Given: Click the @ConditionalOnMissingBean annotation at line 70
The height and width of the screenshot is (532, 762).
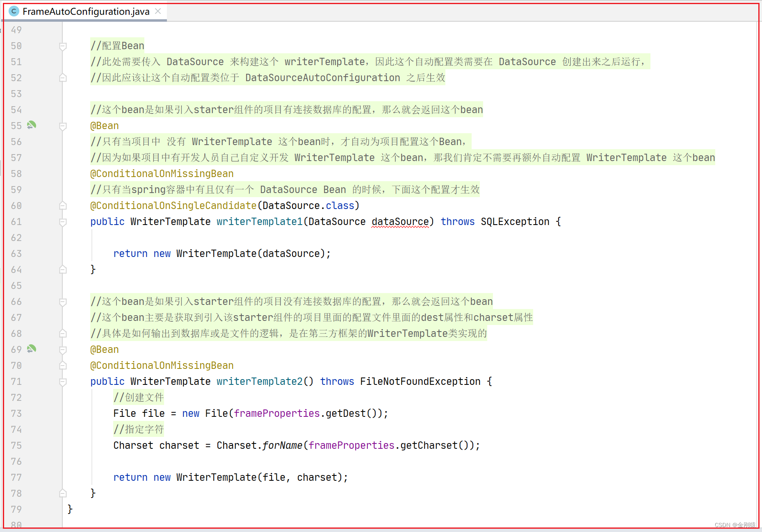Looking at the screenshot, I should (x=162, y=366).
